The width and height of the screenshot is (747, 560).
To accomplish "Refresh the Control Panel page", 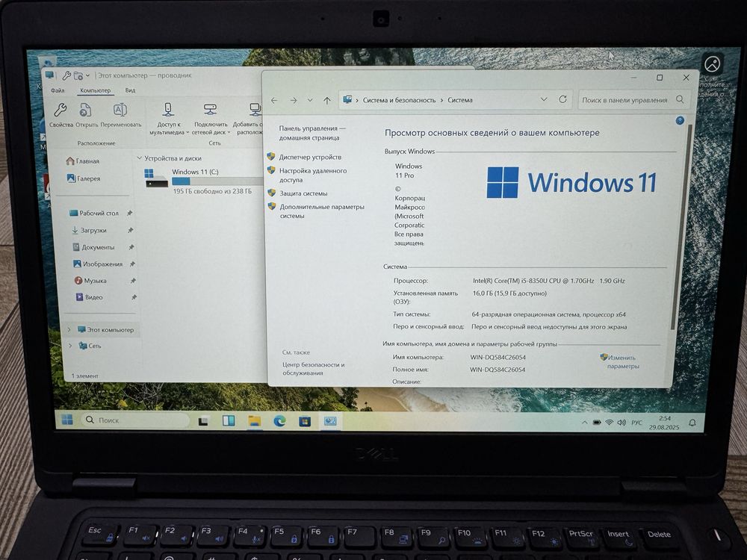I will pos(562,99).
